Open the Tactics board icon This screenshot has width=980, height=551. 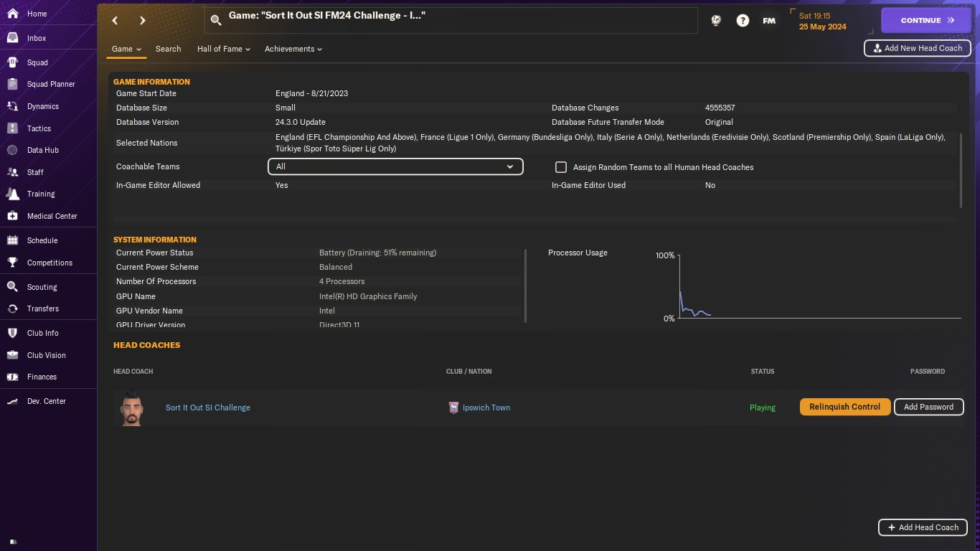coord(12,128)
